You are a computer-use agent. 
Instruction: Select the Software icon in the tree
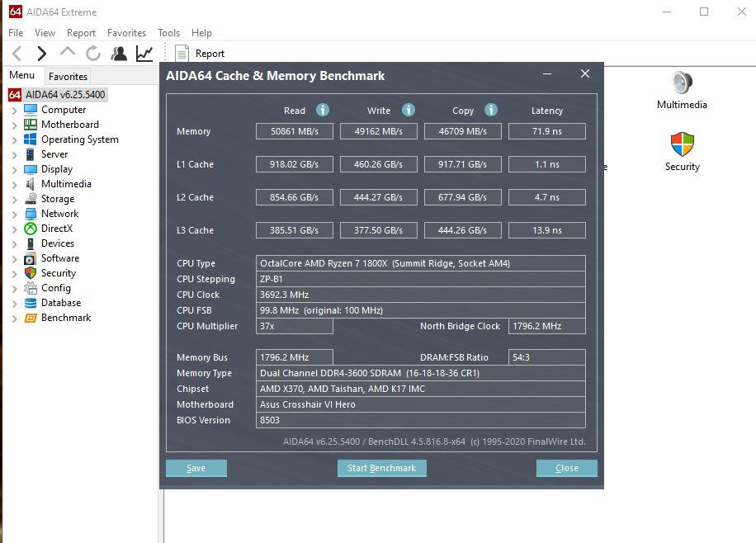click(x=31, y=258)
